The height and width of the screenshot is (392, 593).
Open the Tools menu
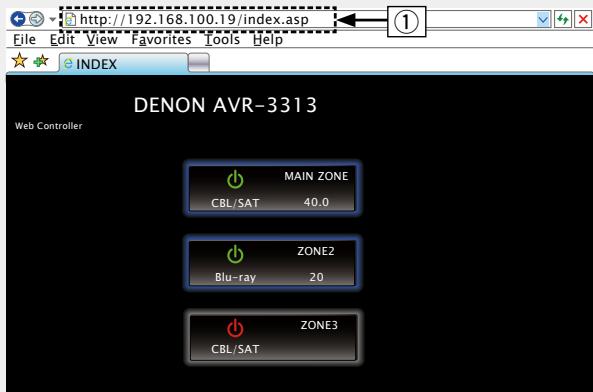coord(222,39)
